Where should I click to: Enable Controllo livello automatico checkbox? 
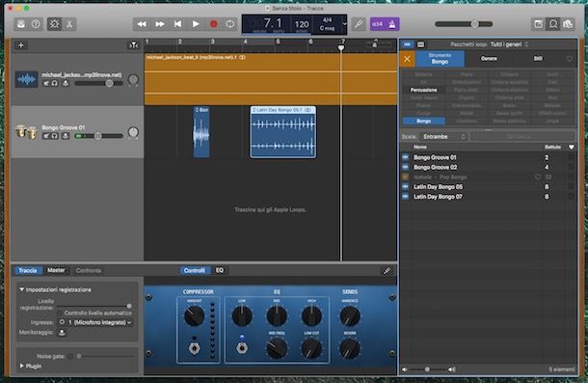pos(59,314)
